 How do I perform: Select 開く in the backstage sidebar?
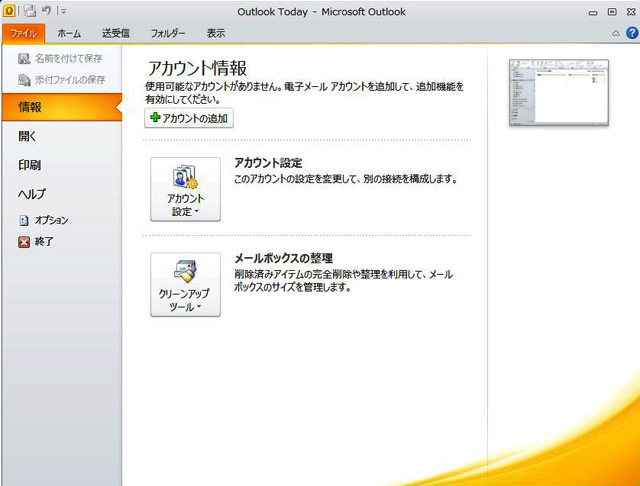(27, 136)
